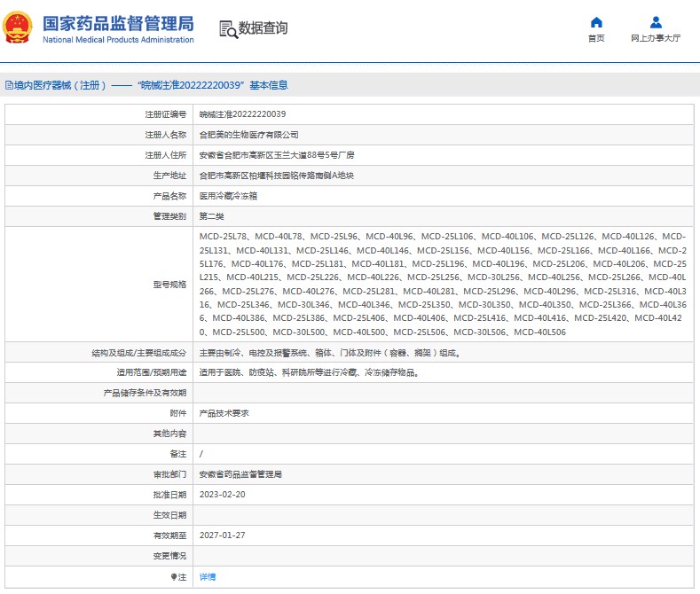Click the 适用范围/预期用途 label
700x594 pixels.
(152, 372)
